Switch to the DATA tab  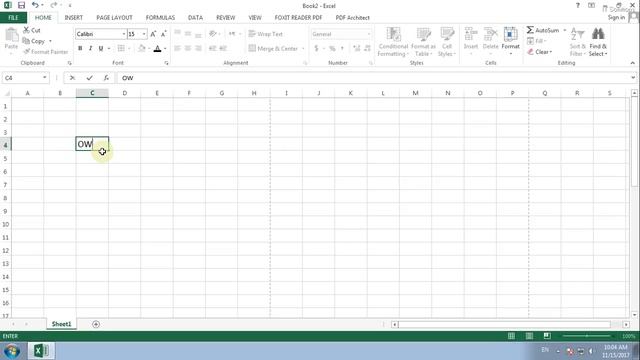tap(195, 18)
